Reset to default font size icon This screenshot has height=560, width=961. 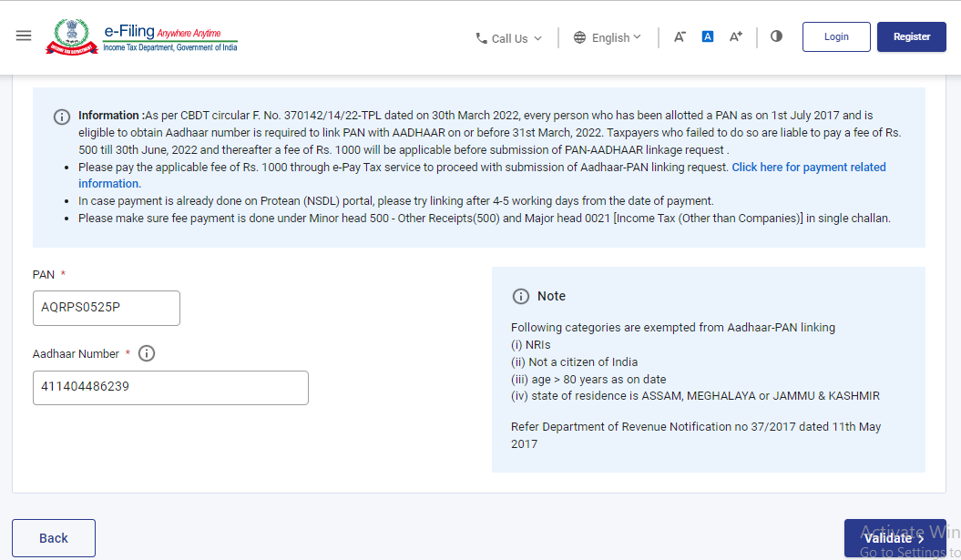coord(708,37)
